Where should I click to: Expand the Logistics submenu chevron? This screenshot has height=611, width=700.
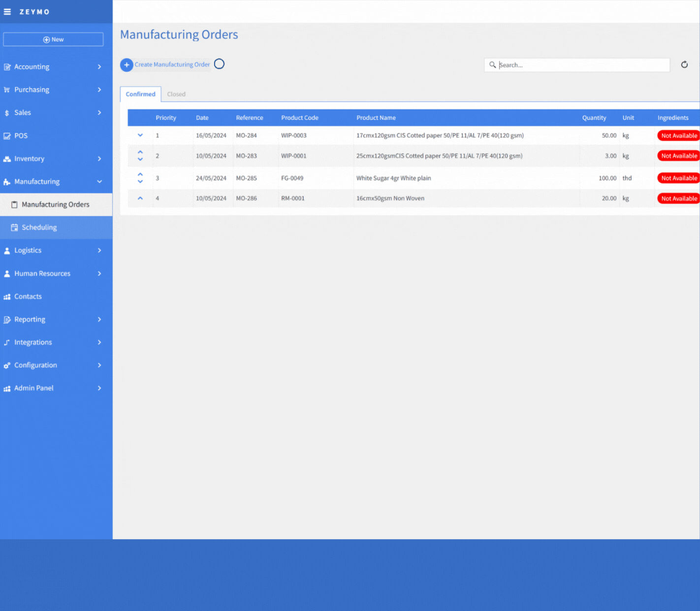tap(99, 250)
